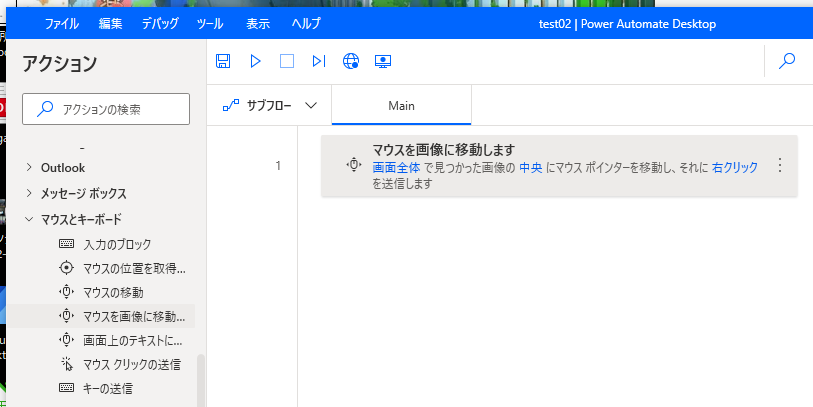Click the test02 | Power Automate Desktop title
The height and width of the screenshot is (407, 813).
(627, 24)
